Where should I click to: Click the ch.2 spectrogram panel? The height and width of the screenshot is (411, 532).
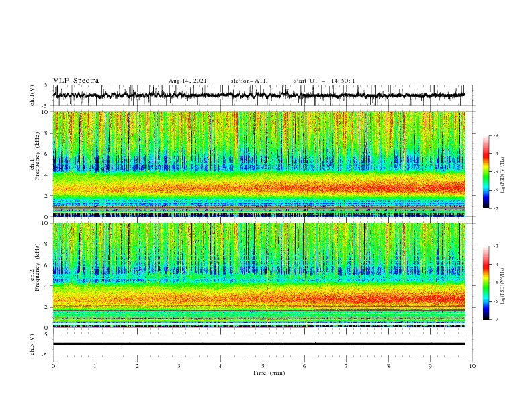click(x=259, y=275)
